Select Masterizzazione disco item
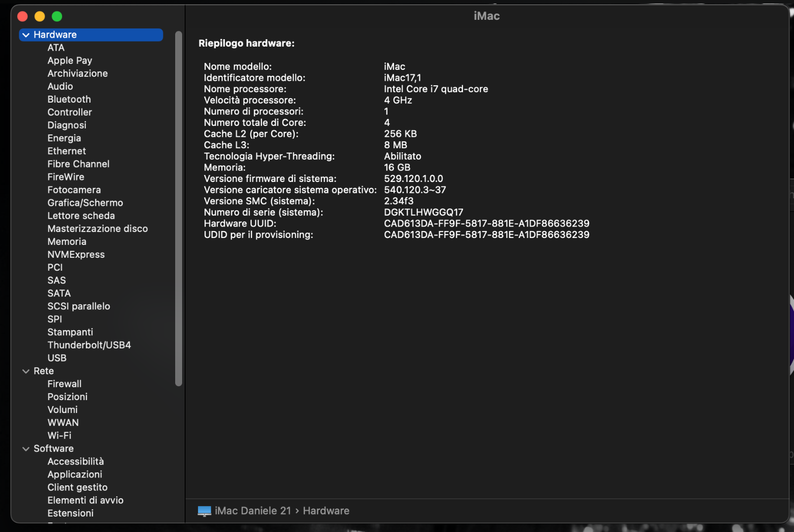 pos(98,229)
